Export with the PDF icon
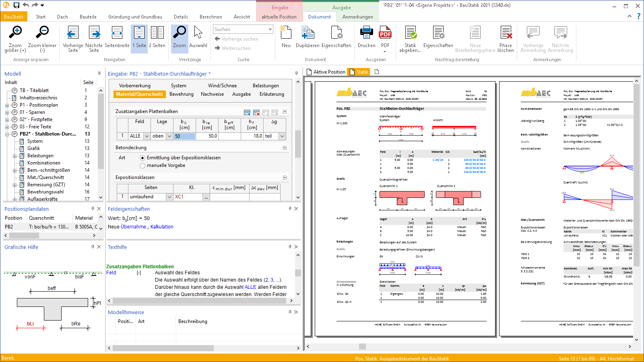 point(385,33)
